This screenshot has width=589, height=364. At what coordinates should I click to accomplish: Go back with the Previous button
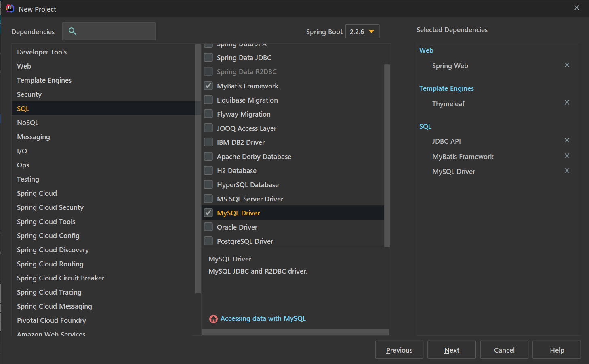pyautogui.click(x=399, y=350)
